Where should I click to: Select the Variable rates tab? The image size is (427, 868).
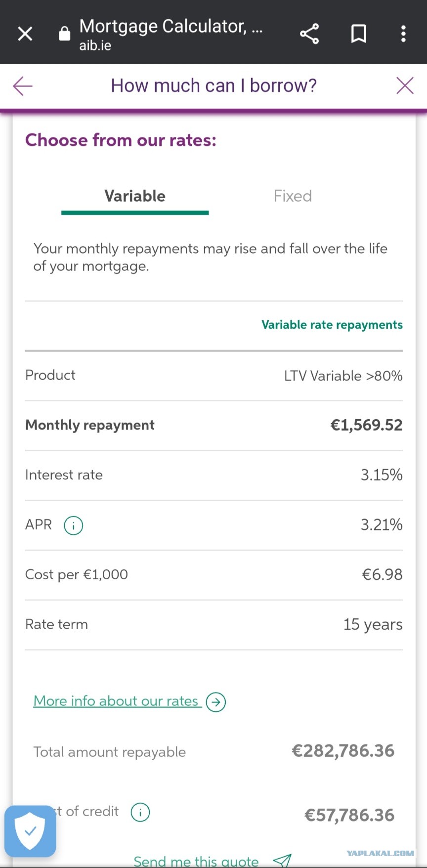[x=135, y=196]
